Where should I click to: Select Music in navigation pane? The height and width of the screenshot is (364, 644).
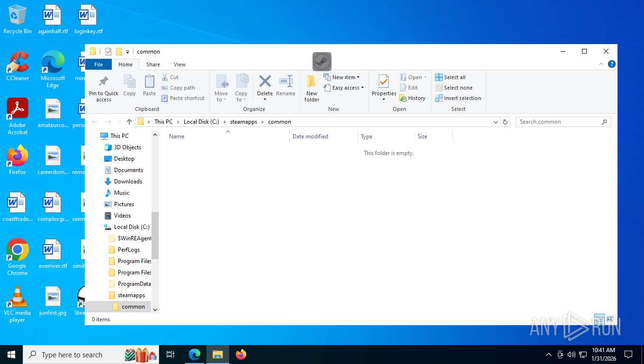coord(121,193)
